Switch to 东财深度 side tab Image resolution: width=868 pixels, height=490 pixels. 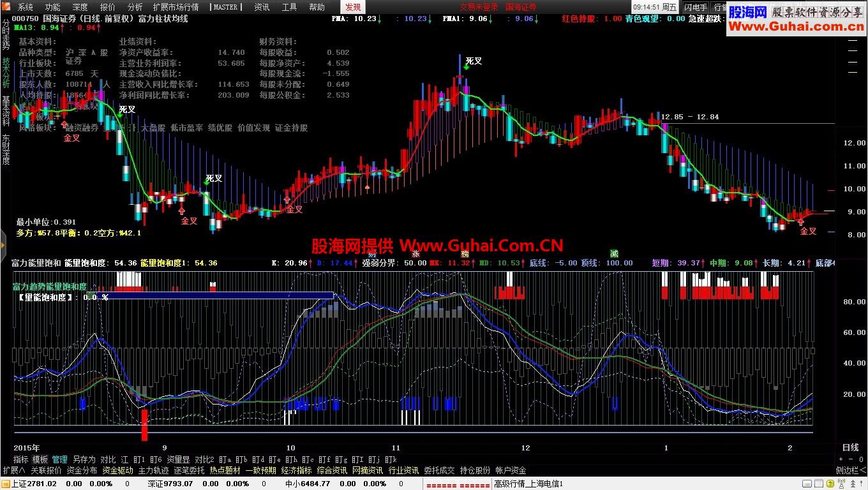[6, 149]
